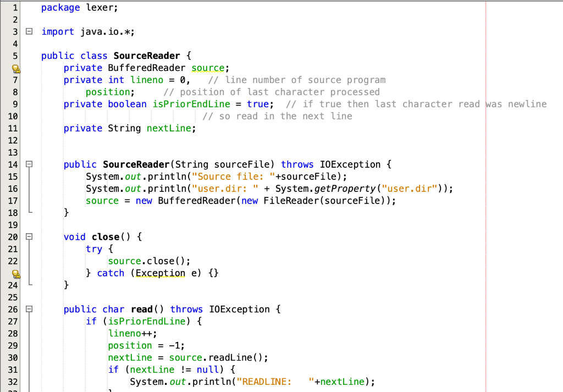Collapse the import section fold on line 3

(29, 31)
